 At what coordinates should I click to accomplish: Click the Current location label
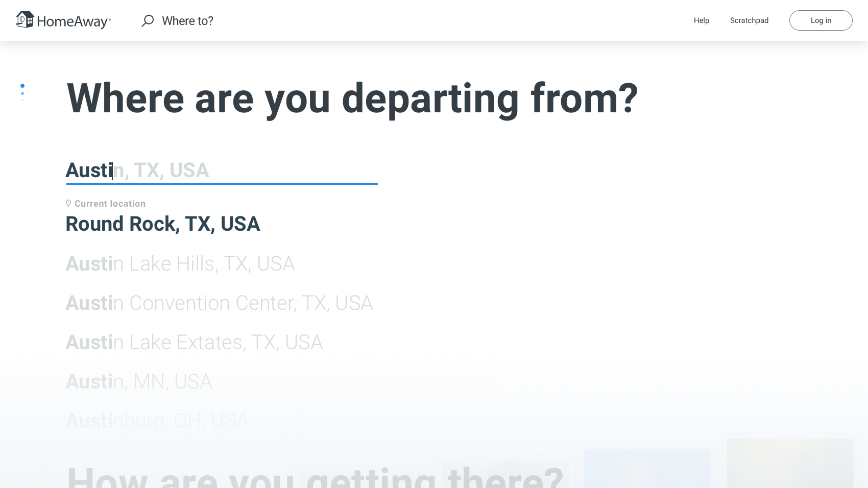(x=110, y=204)
